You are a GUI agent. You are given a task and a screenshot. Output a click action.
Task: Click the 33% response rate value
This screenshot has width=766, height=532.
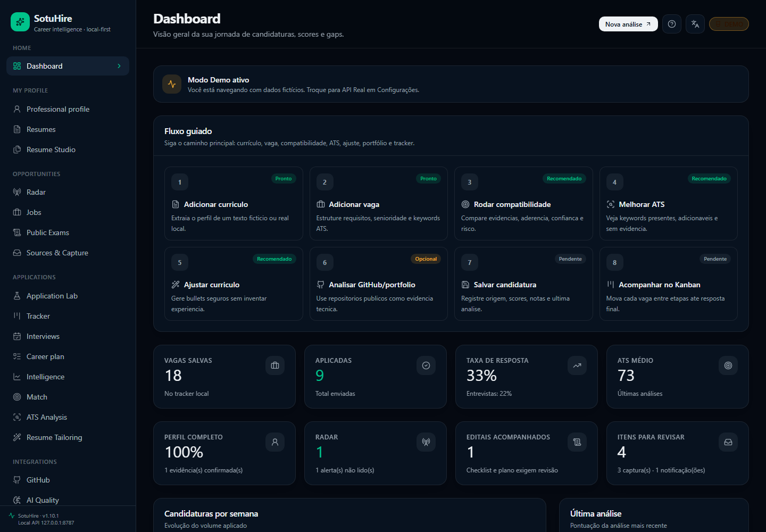coord(481,376)
